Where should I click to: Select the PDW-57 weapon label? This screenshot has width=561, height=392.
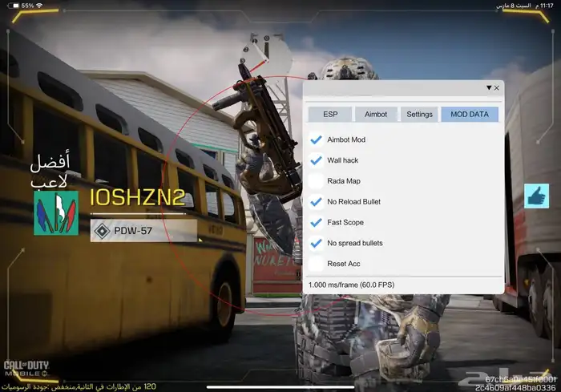pos(133,231)
